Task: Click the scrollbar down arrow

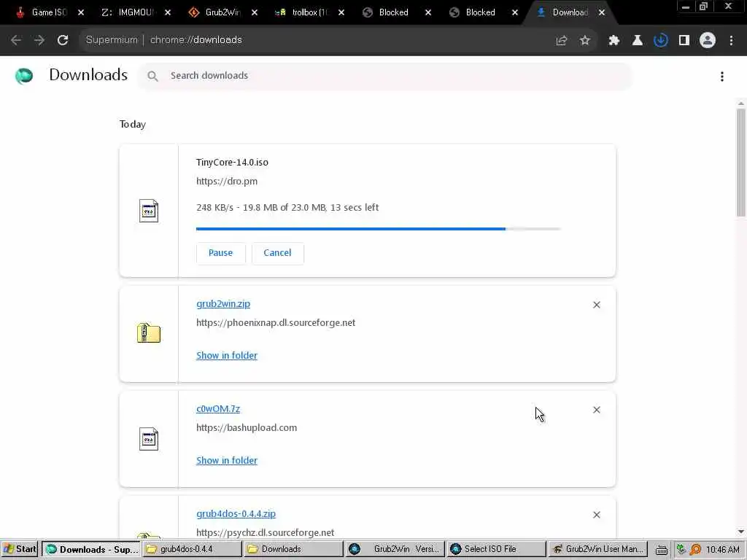Action: (x=741, y=532)
